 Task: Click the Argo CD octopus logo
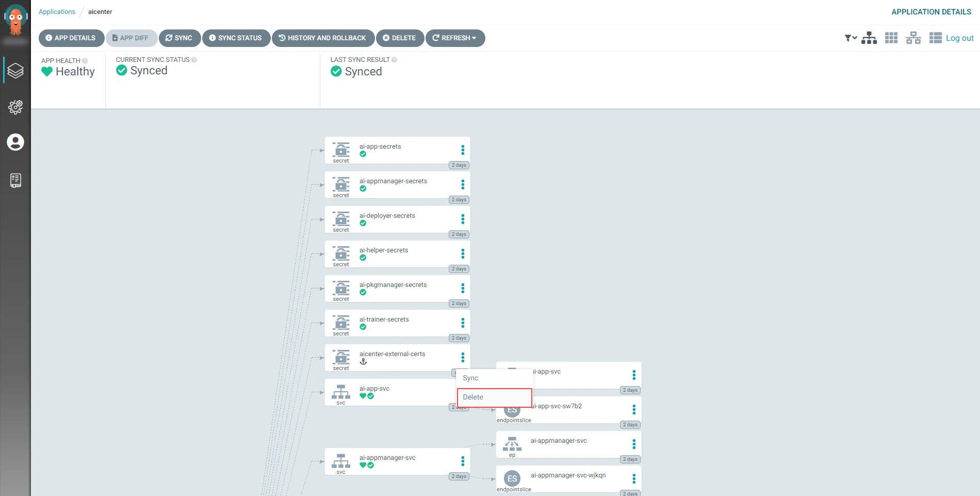(15, 19)
